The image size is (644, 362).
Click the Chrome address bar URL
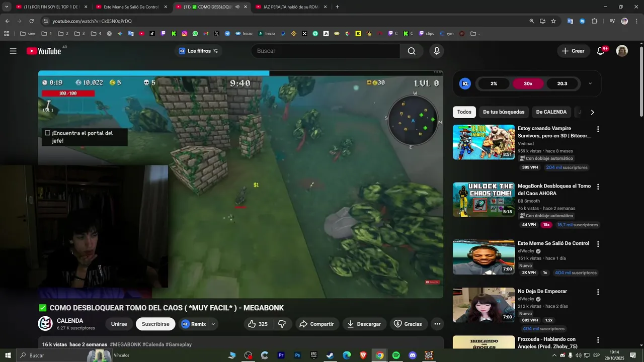92,21
